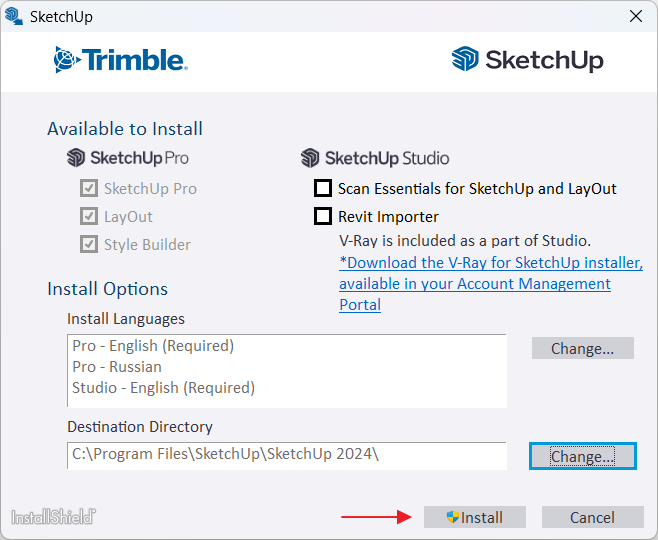Cancel the SketchUp installation
658x540 pixels.
coord(592,517)
